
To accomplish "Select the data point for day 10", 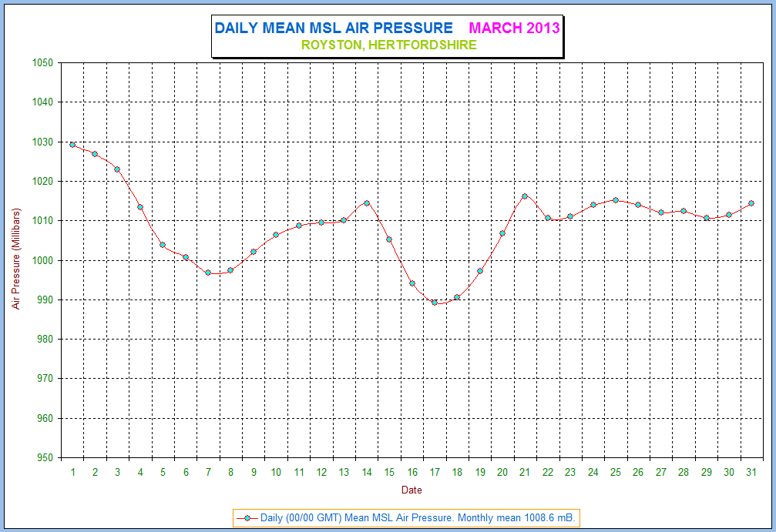I will click(276, 235).
